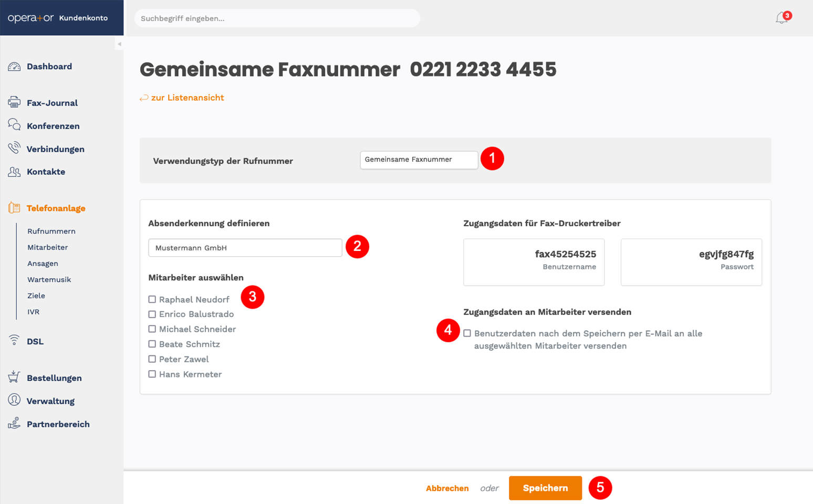The height and width of the screenshot is (504, 813).
Task: Collapse the sidebar with the arrow handle
Action: (x=119, y=44)
